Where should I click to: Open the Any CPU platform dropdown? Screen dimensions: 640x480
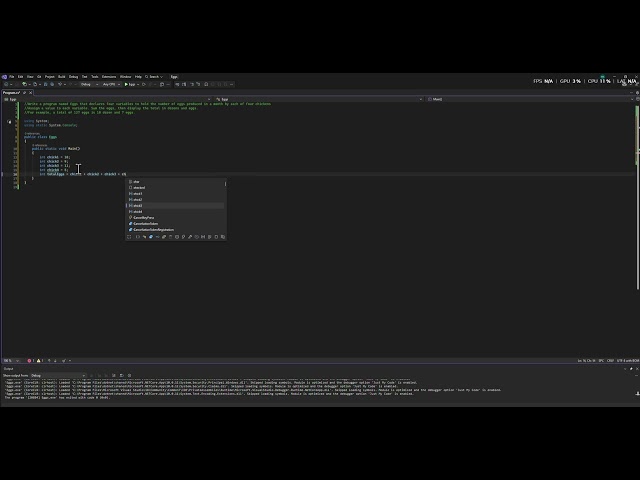click(111, 84)
